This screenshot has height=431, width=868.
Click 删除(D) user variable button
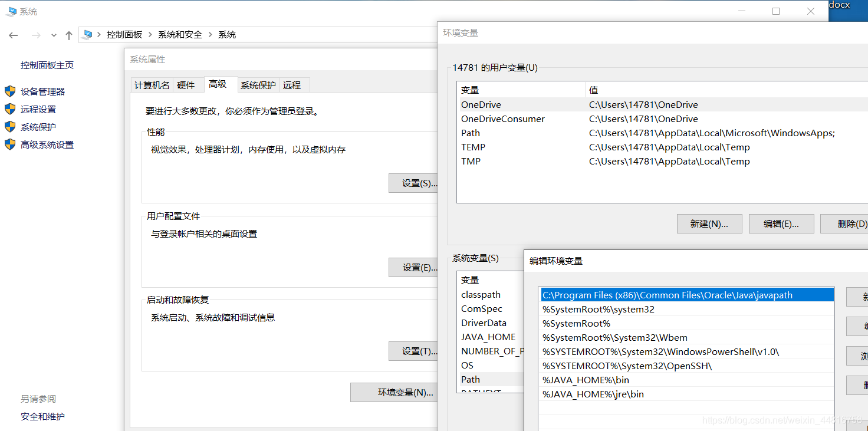click(x=844, y=224)
